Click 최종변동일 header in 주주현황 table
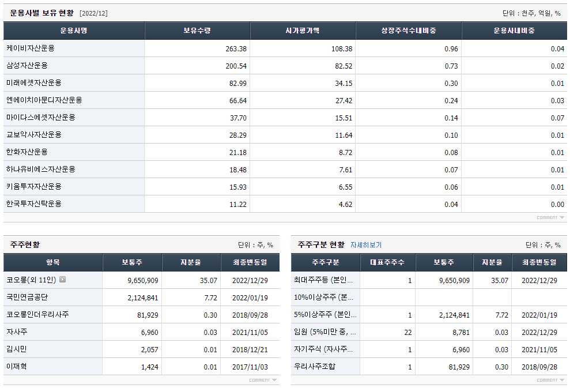This screenshot has height=392, width=570. [250, 262]
